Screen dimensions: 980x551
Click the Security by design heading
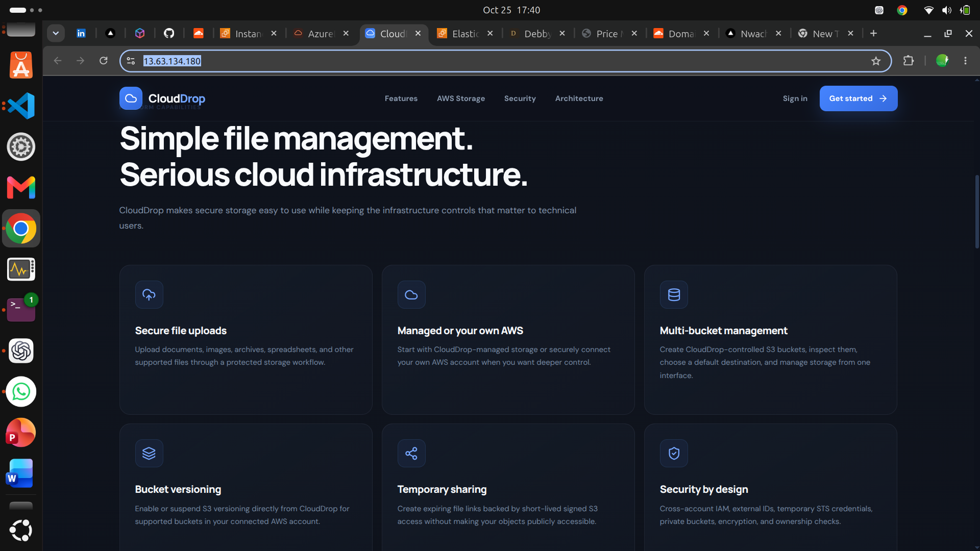point(703,489)
